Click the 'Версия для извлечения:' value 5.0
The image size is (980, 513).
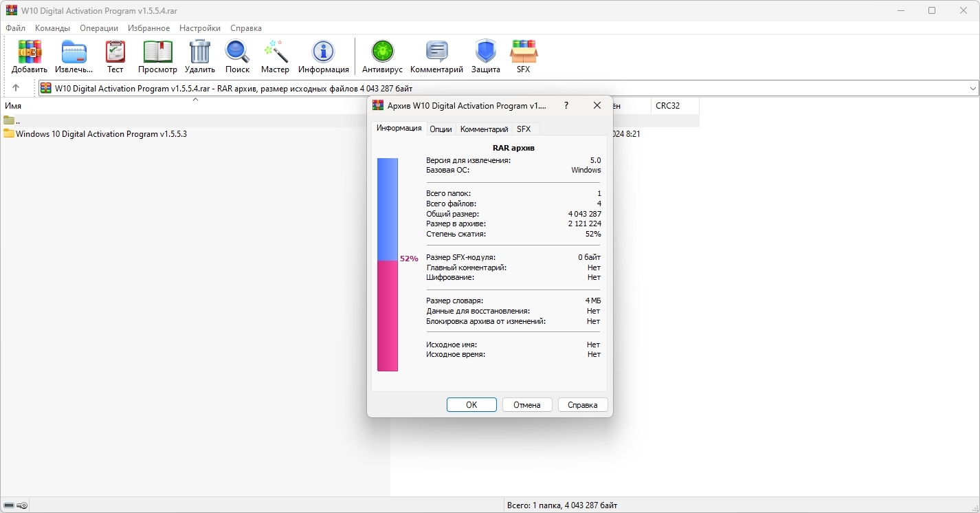[x=595, y=160]
